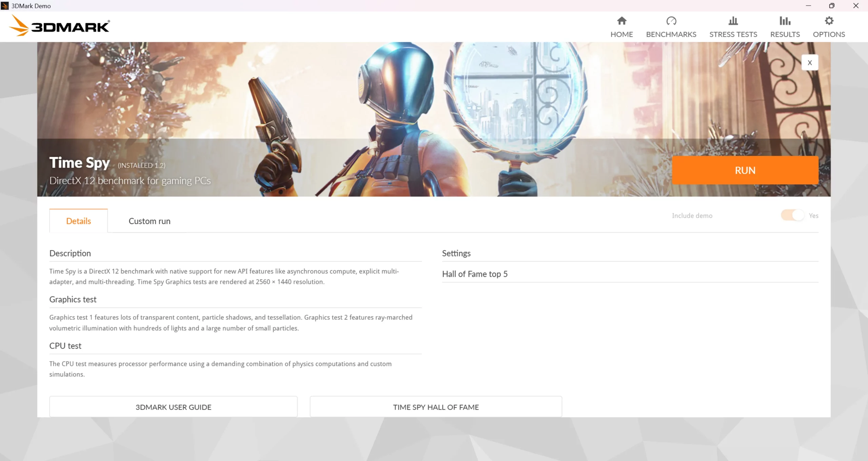Expand the Settings section
Viewport: 868px width, 461px height.
[x=456, y=253]
